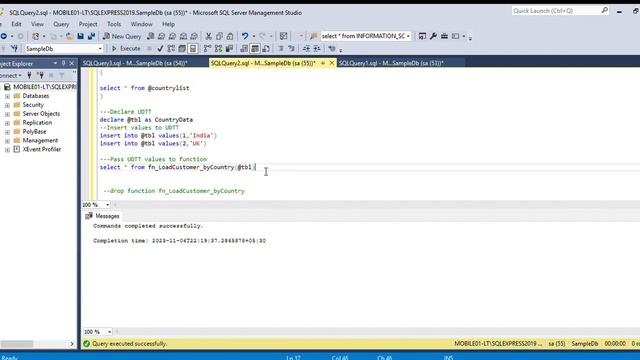Click the Copy icon in toolbar
Image resolution: width=640 pixels, height=360 pixels.
pos(220,36)
